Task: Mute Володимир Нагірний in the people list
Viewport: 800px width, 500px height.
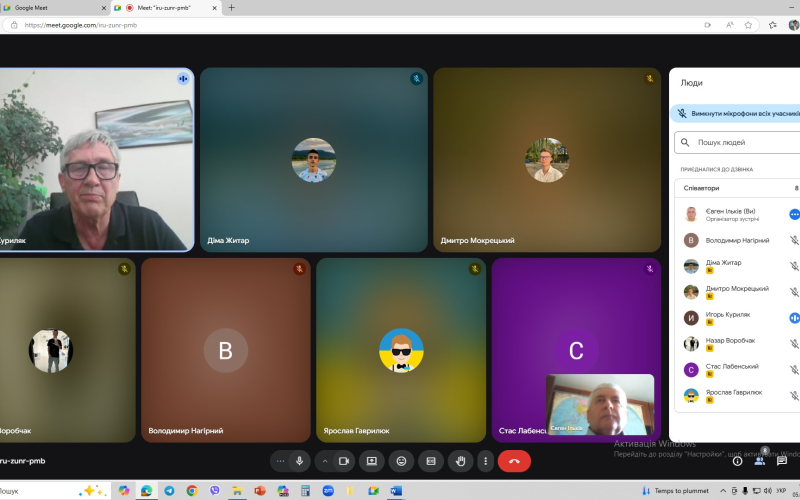Action: [794, 240]
